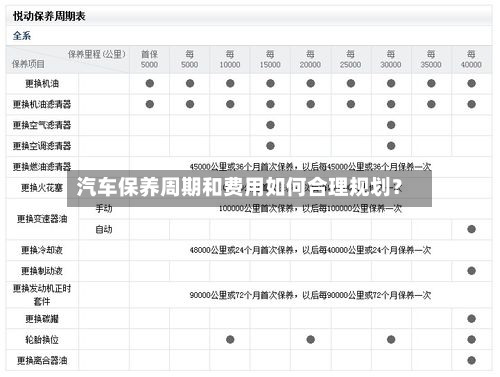Click the 轮胎换位 dot under 每 40000
This screenshot has height=377, width=500.
pyautogui.click(x=471, y=340)
